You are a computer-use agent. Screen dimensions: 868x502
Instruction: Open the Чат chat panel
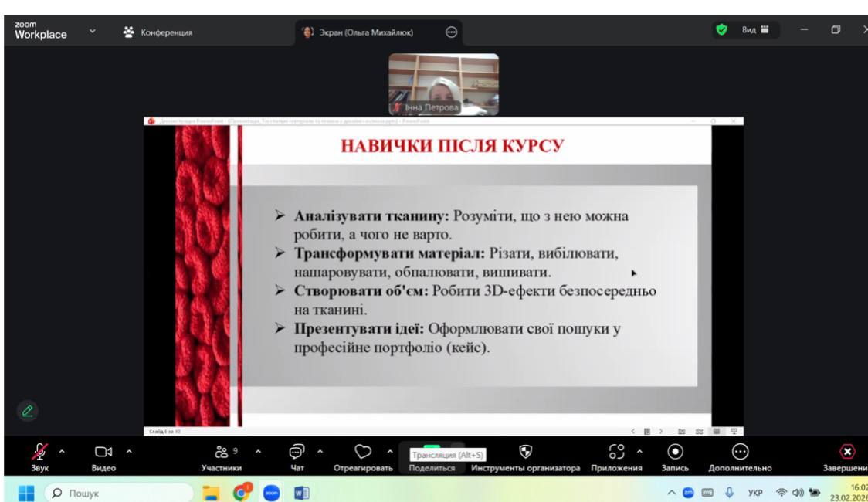coord(297,453)
